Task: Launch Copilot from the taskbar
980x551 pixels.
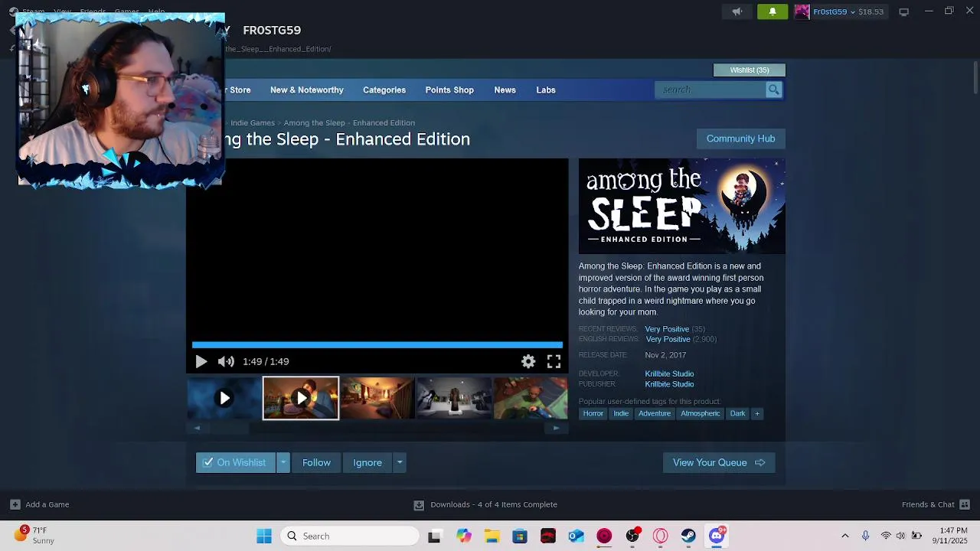Action: 464,536
